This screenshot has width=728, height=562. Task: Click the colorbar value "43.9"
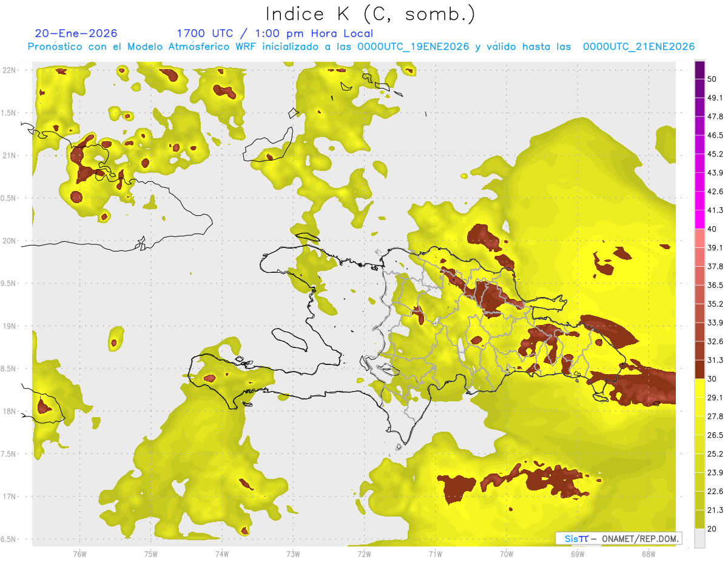pyautogui.click(x=715, y=173)
